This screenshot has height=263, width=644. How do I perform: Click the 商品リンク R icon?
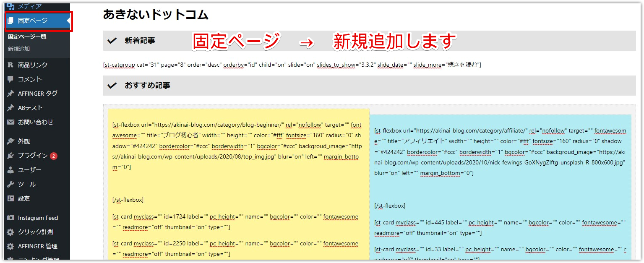(10, 65)
